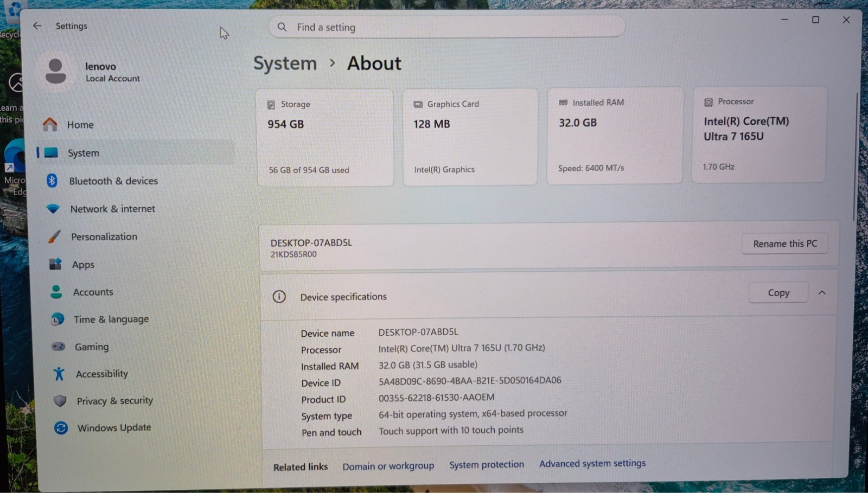The height and width of the screenshot is (493, 868).
Task: Click the back arrow in Settings
Action: [36, 25]
